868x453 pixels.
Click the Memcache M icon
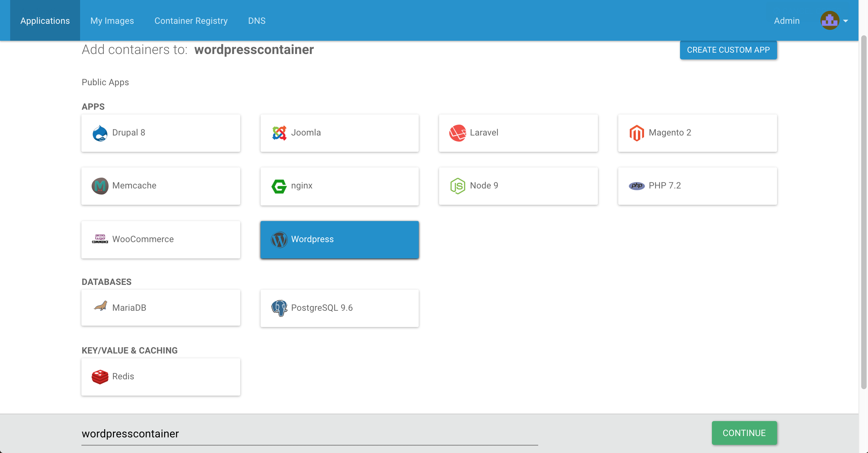[100, 186]
